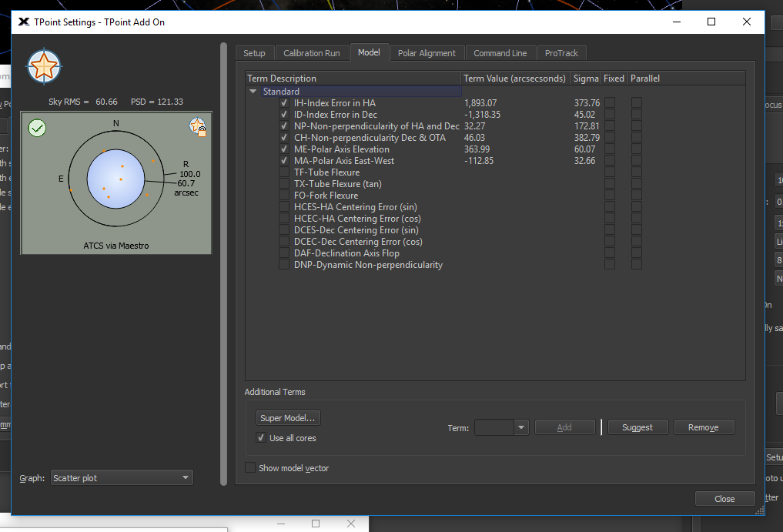Uncheck MA-Polar Axis East-West term
The height and width of the screenshot is (532, 783).
click(284, 160)
